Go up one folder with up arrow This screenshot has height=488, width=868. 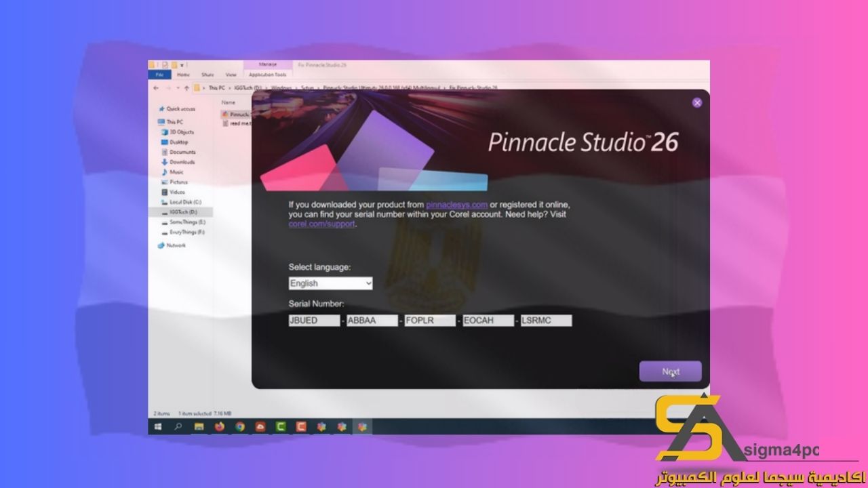186,87
